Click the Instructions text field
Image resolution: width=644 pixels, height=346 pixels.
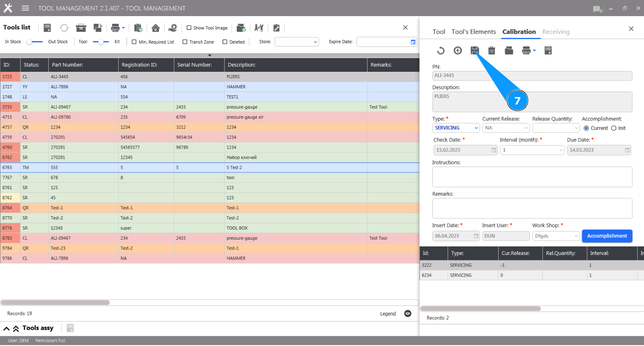pos(532,177)
